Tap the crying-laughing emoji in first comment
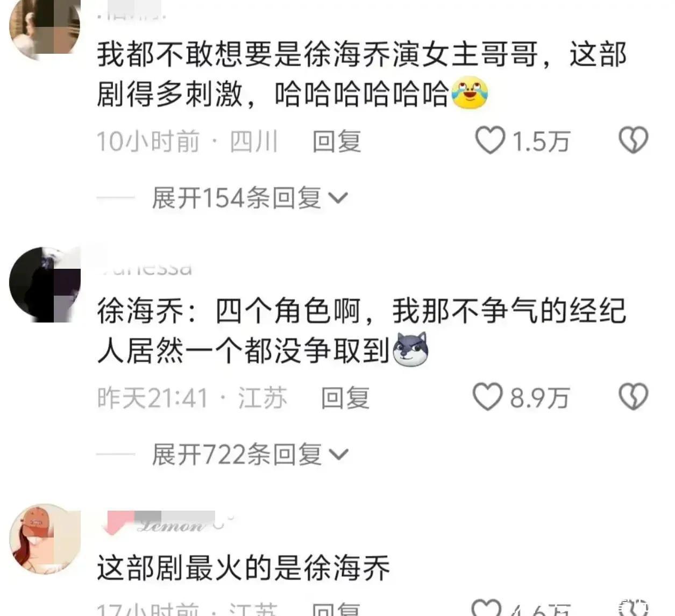Viewport: 675px width, 616px height. [470, 93]
